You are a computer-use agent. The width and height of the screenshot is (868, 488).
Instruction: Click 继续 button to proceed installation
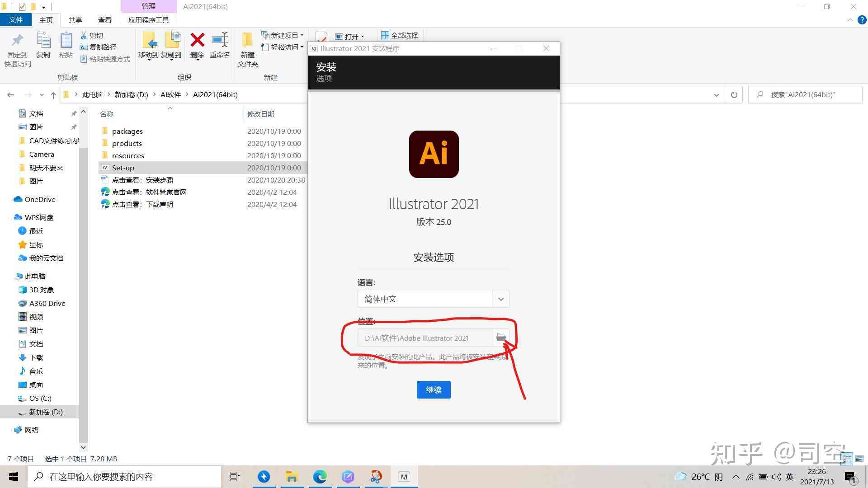coord(434,389)
